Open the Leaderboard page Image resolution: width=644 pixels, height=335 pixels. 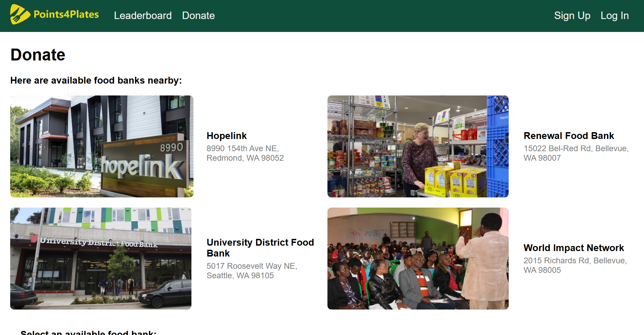pyautogui.click(x=143, y=16)
